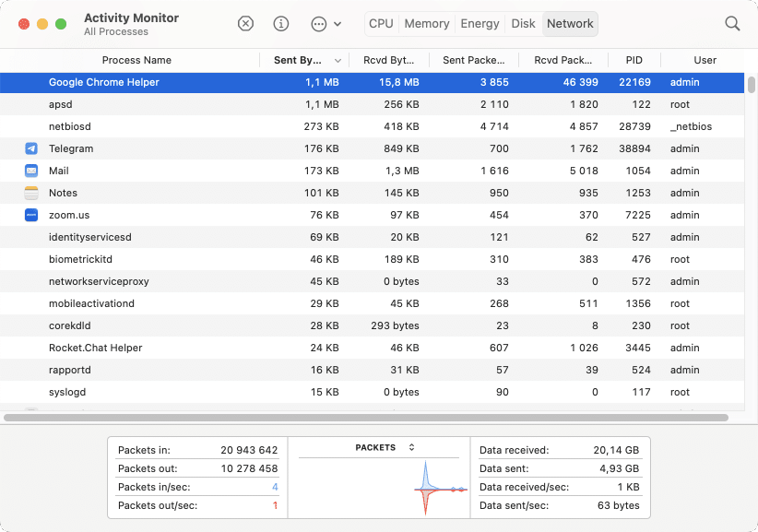Sort by Sent Bytes column header
The width and height of the screenshot is (758, 532).
[297, 61]
